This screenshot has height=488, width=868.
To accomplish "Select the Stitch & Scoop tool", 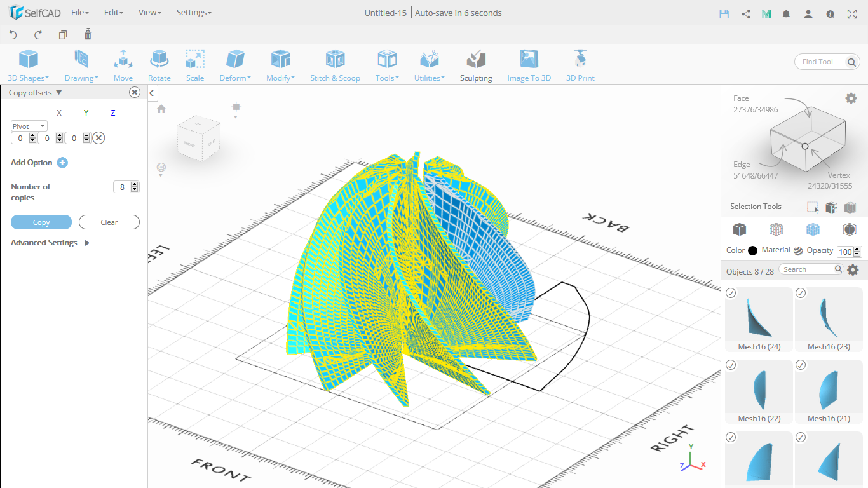I will point(335,66).
